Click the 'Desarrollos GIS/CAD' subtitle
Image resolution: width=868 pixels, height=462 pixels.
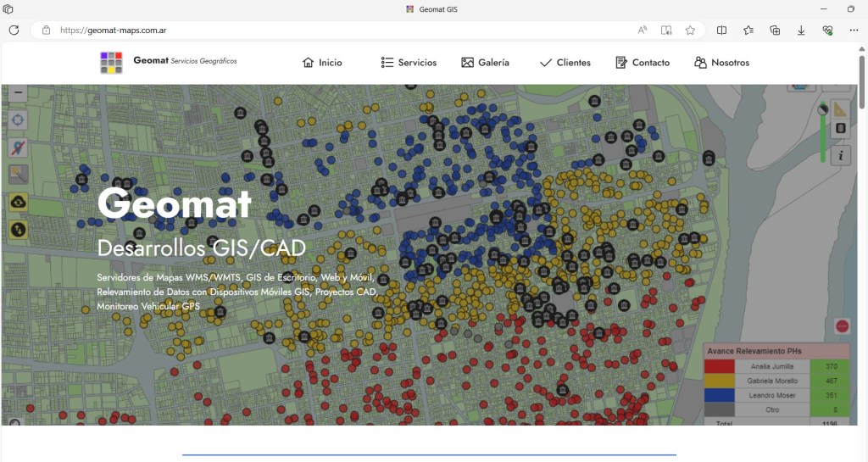pyautogui.click(x=202, y=248)
